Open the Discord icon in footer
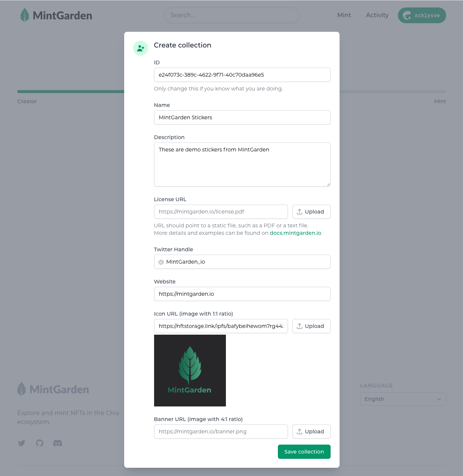463x476 pixels. tap(58, 443)
